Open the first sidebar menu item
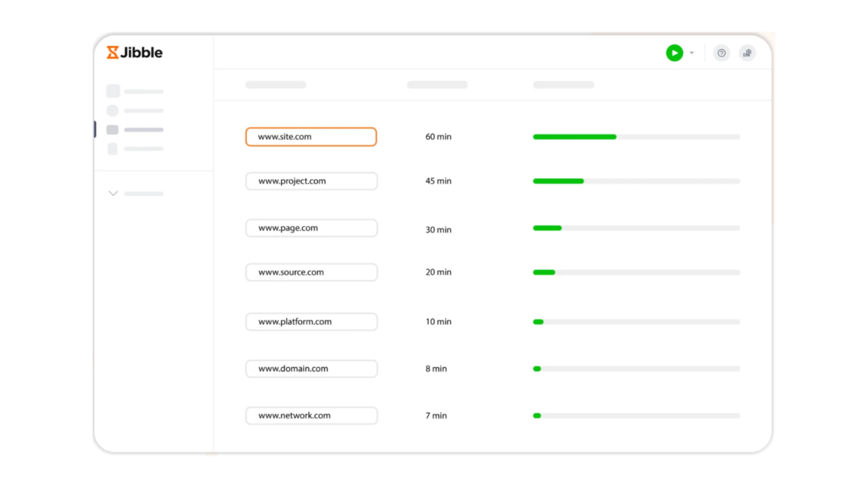Viewport: 868px width, 488px height. point(135,91)
